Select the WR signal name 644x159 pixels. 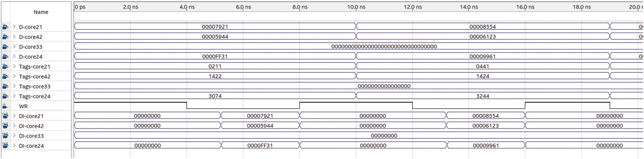23,106
